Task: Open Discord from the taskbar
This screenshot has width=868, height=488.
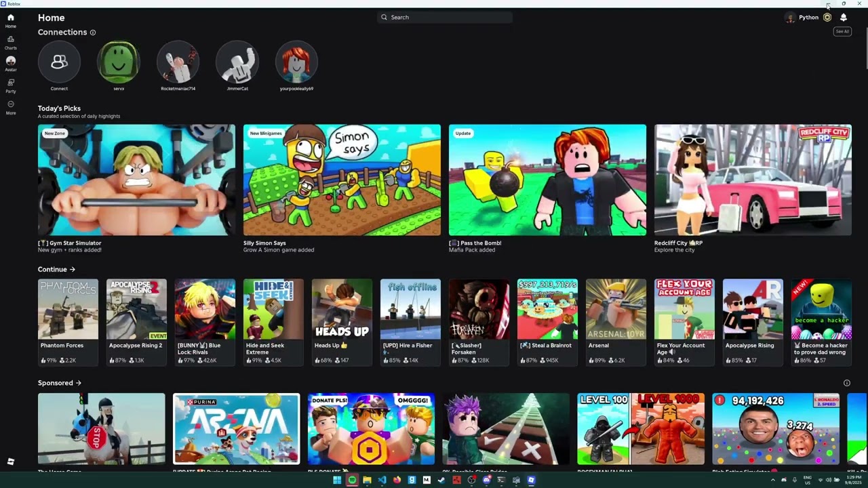Action: [x=486, y=481]
